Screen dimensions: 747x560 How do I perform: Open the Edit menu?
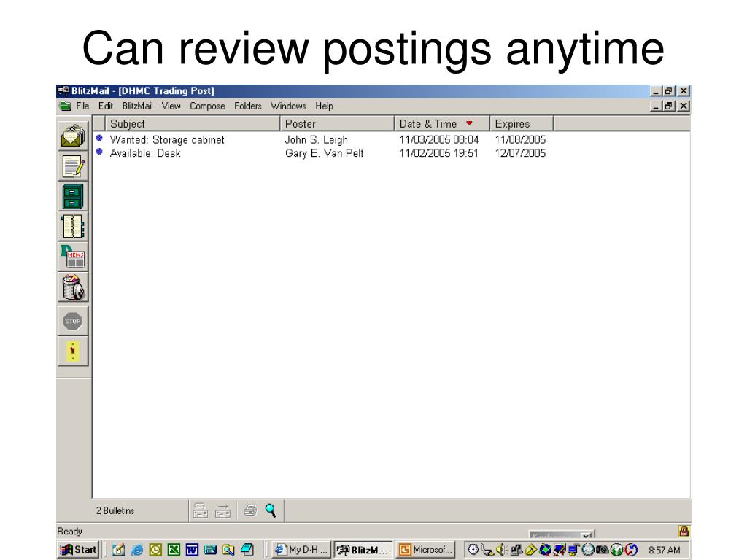pos(106,106)
